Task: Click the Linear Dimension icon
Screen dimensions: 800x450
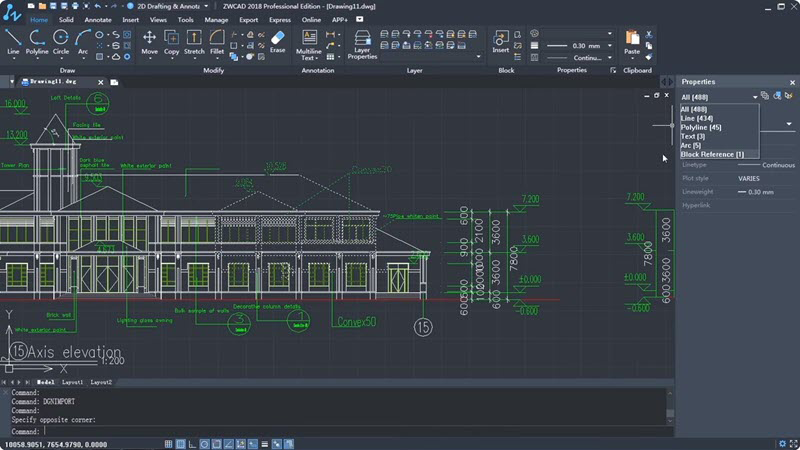Action: (x=330, y=35)
